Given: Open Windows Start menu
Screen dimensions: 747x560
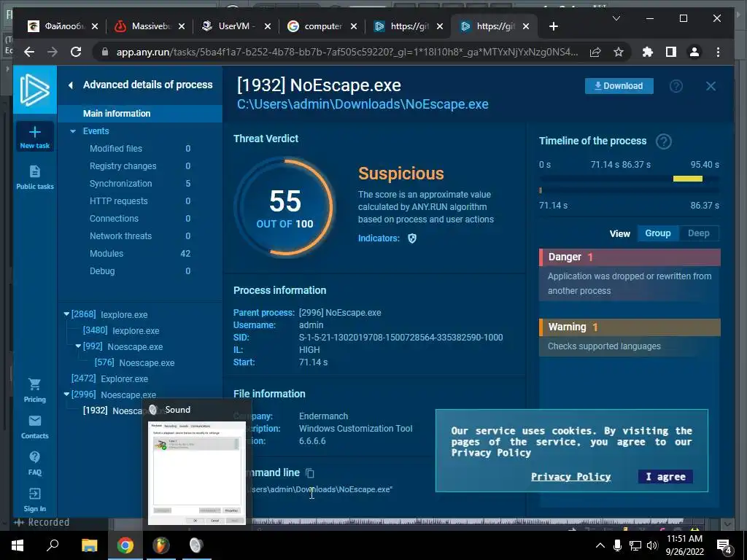Looking at the screenshot, I should (18, 545).
